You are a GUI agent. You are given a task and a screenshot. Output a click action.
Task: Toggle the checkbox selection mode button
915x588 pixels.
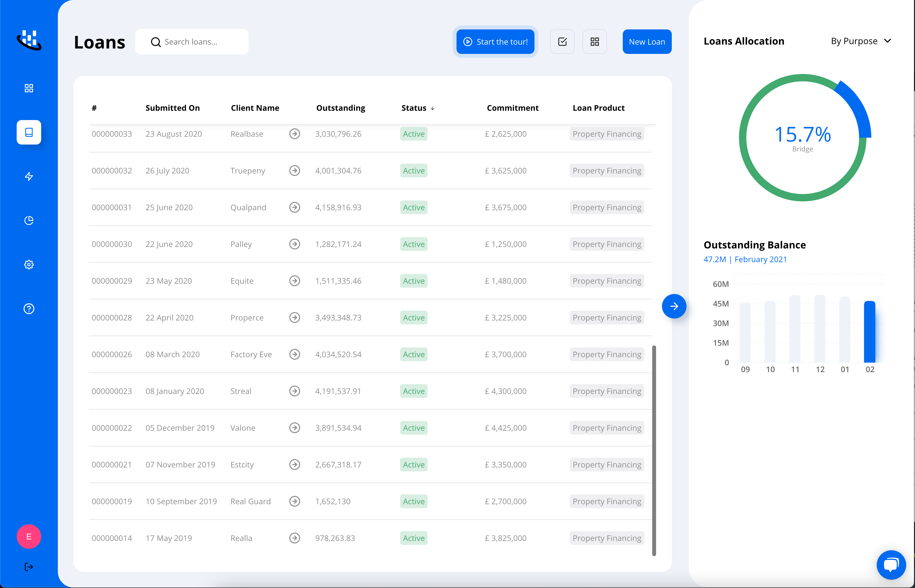click(562, 42)
